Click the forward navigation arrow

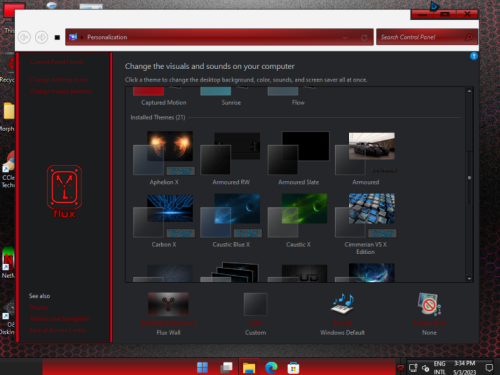(x=42, y=37)
